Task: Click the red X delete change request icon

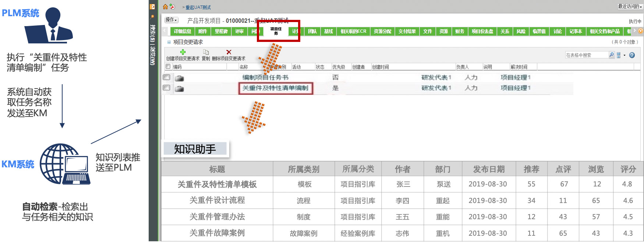Action: pyautogui.click(x=229, y=52)
